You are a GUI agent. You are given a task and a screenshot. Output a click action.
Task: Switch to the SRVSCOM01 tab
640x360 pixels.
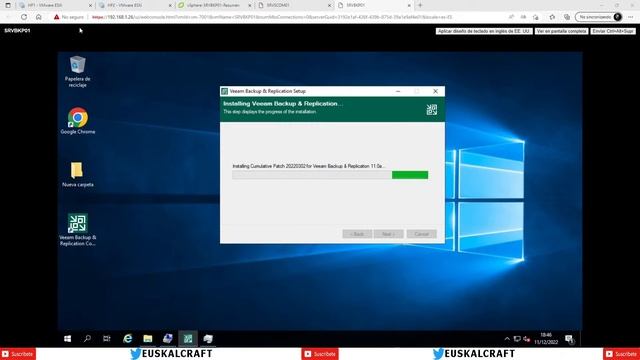tap(294, 5)
